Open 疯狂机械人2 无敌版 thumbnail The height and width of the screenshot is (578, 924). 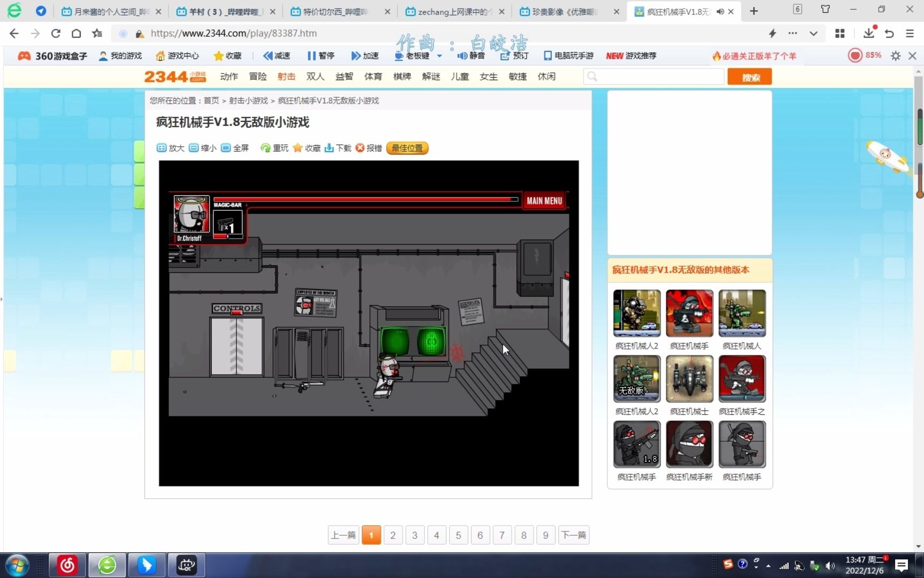[x=636, y=378]
